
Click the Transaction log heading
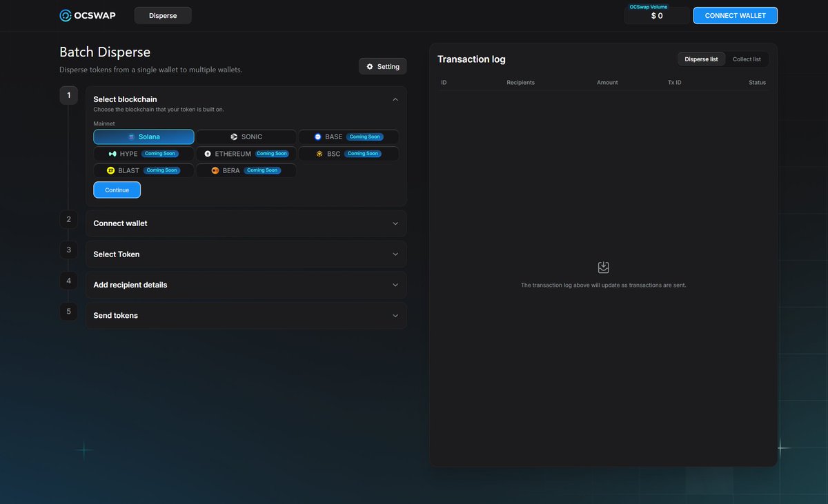(471, 59)
